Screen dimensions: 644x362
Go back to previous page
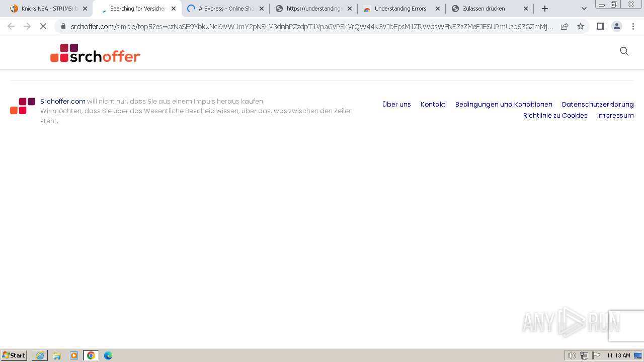pos(11,26)
